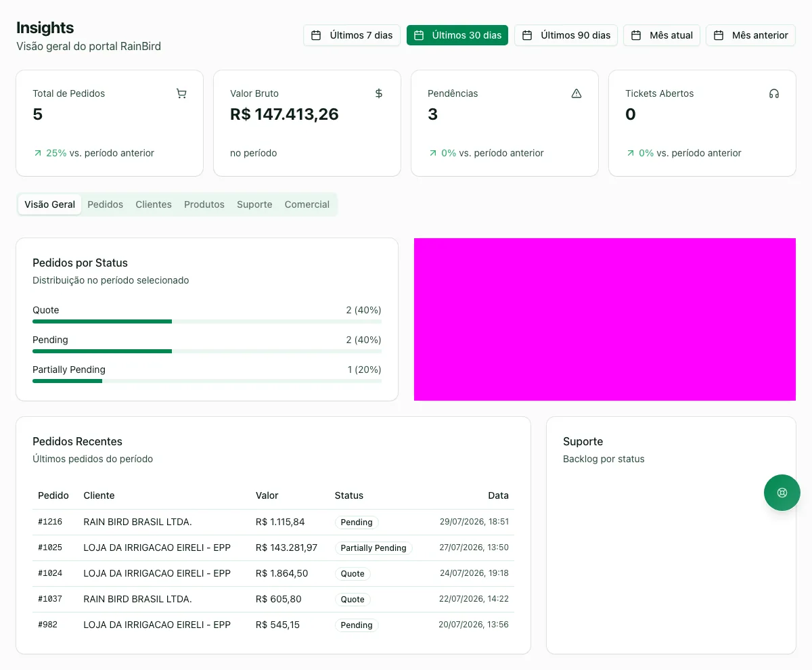Click the Pending progress bar

point(207,351)
